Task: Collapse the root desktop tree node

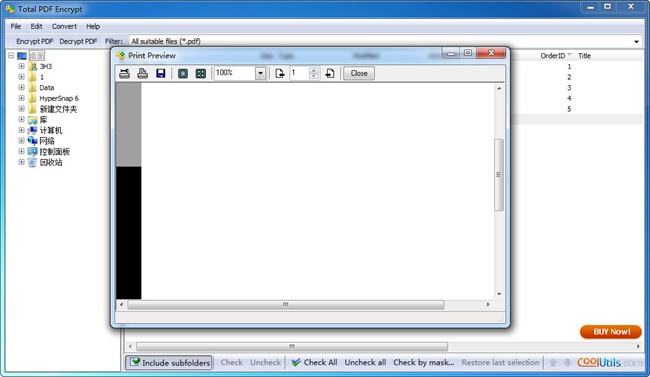Action: [11, 56]
